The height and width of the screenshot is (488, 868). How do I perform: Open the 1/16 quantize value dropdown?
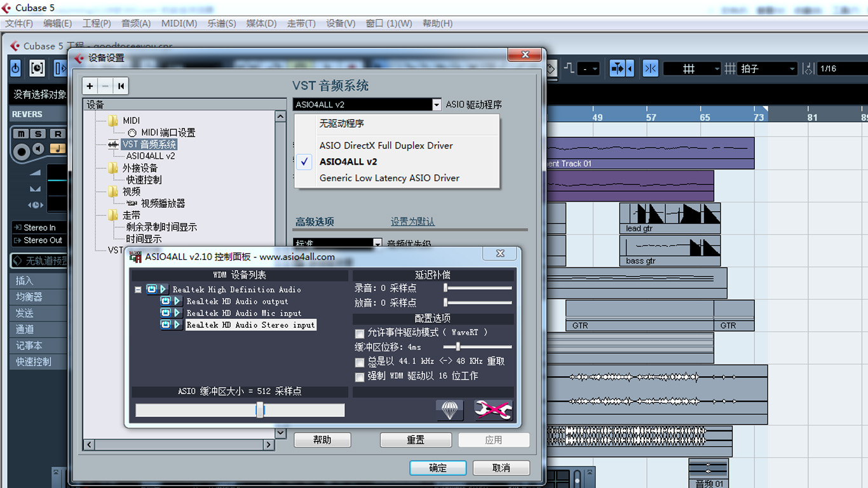pyautogui.click(x=842, y=69)
